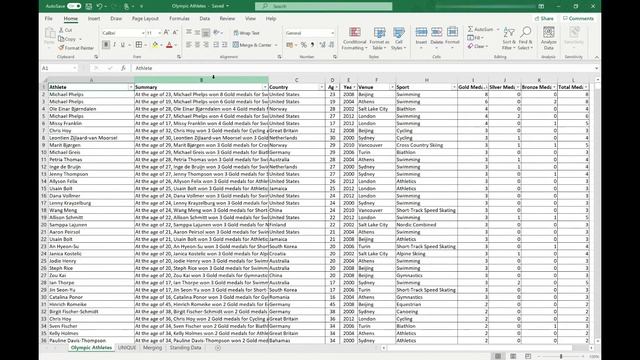
Task: Toggle the AutoSave switch
Action: coord(74,6)
